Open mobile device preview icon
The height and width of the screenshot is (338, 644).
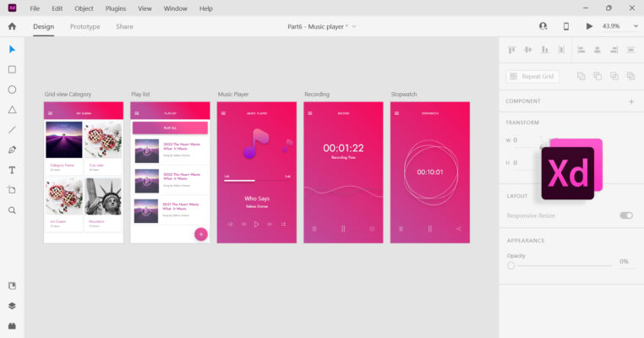566,26
